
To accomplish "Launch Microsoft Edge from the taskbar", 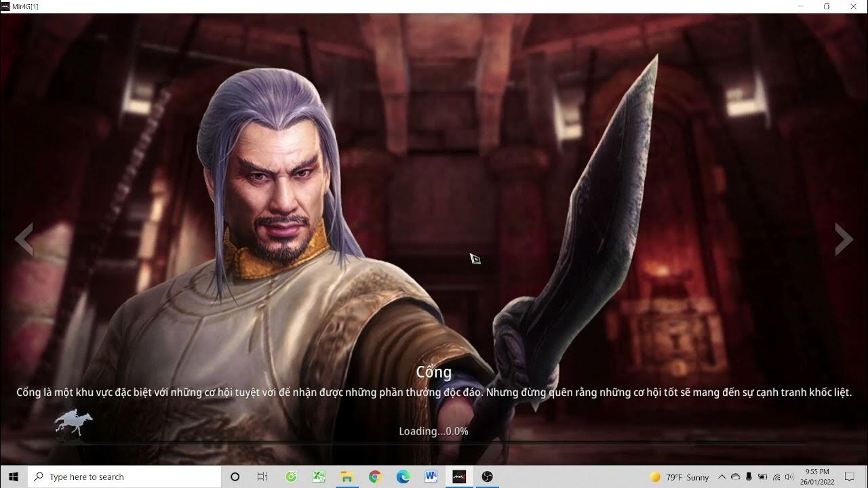I will 403,476.
